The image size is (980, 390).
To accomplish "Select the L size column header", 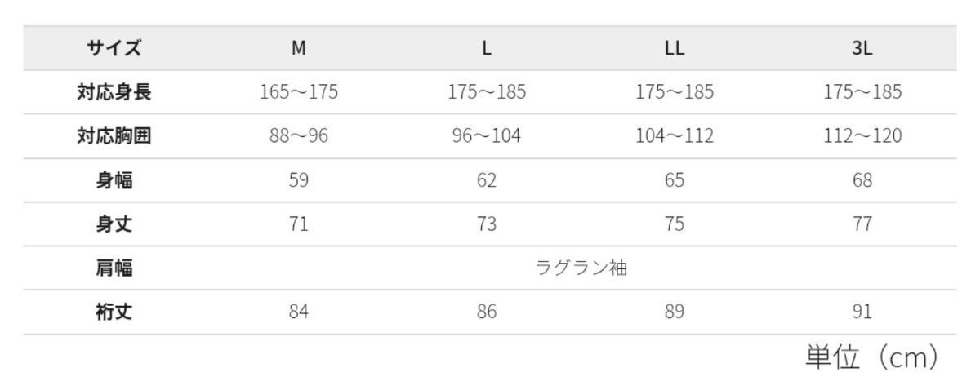I will (487, 48).
